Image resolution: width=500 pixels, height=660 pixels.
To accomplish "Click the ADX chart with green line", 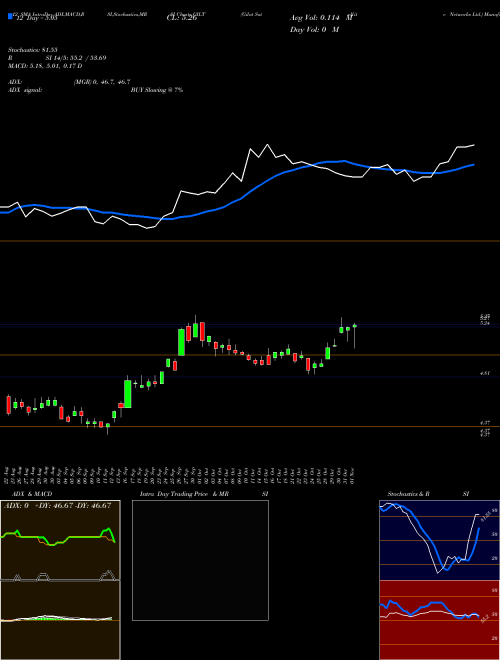I will click(x=60, y=540).
